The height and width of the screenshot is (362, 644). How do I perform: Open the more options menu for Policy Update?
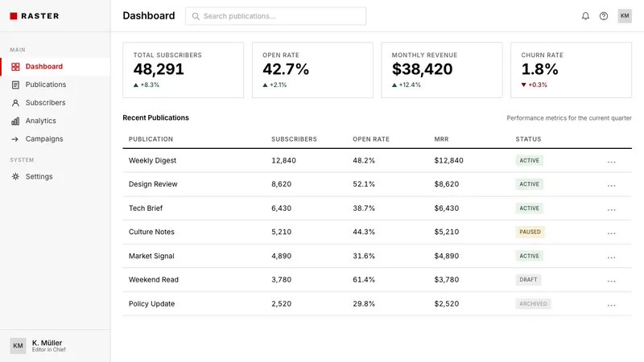point(611,305)
